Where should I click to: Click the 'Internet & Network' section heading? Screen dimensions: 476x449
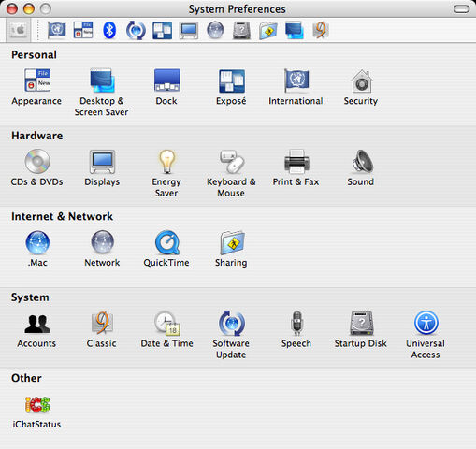pos(62,216)
